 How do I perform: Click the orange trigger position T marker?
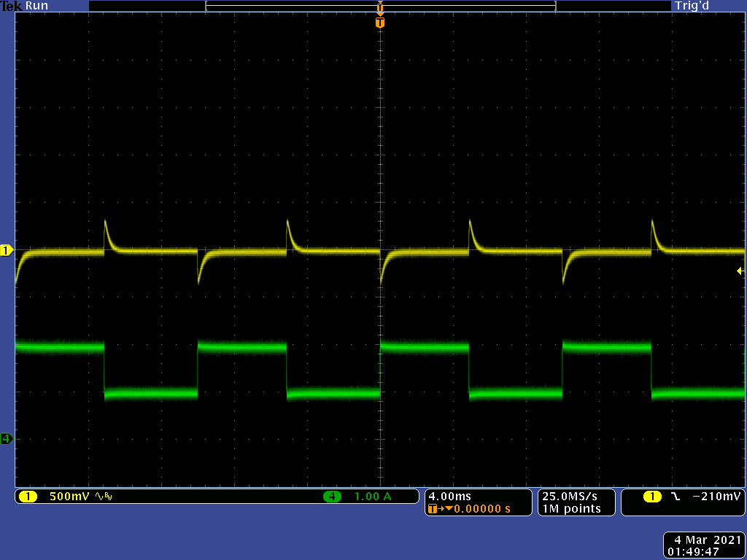click(379, 23)
